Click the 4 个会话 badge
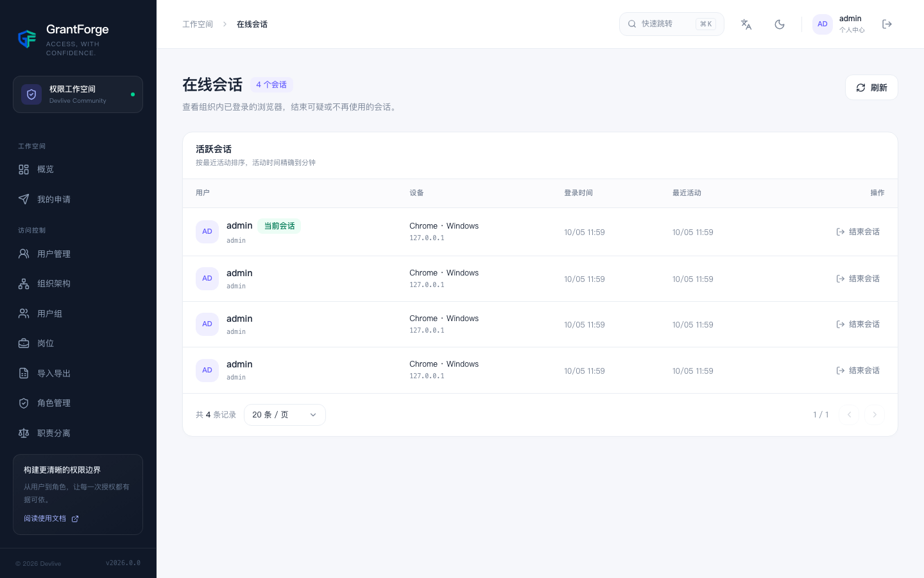Viewport: 924px width, 578px height. 271,85
